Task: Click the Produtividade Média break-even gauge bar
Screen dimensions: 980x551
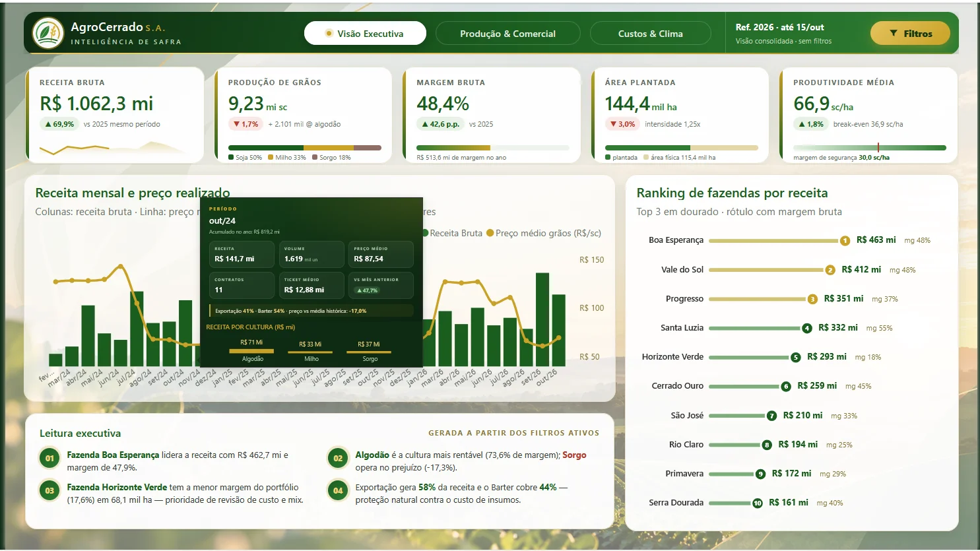Action: [869, 148]
